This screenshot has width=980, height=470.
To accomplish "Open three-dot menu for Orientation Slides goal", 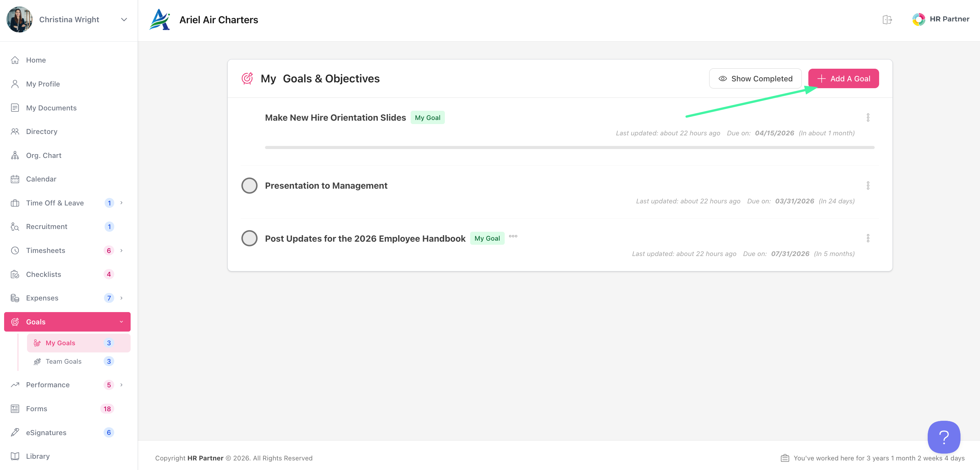I will pyautogui.click(x=868, y=118).
